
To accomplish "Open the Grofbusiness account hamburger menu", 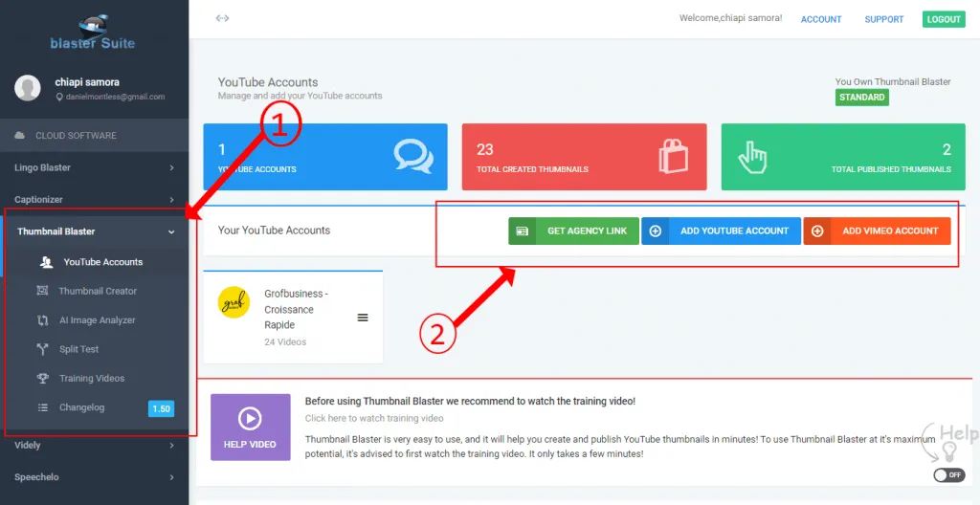I will click(363, 318).
